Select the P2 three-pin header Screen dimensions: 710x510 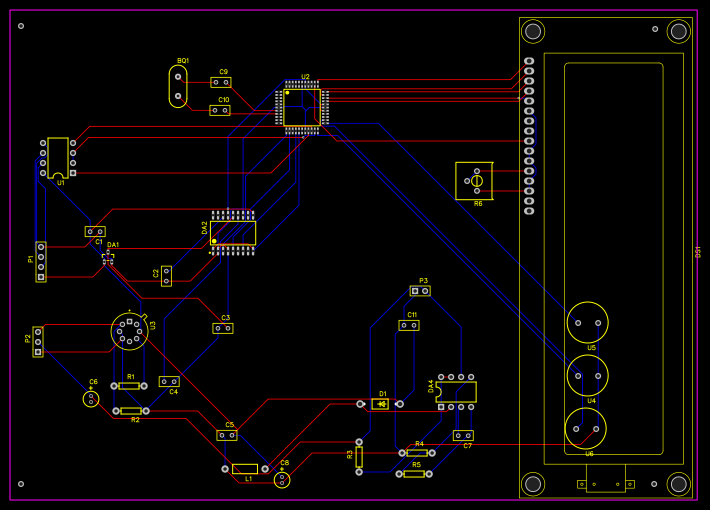[38, 342]
